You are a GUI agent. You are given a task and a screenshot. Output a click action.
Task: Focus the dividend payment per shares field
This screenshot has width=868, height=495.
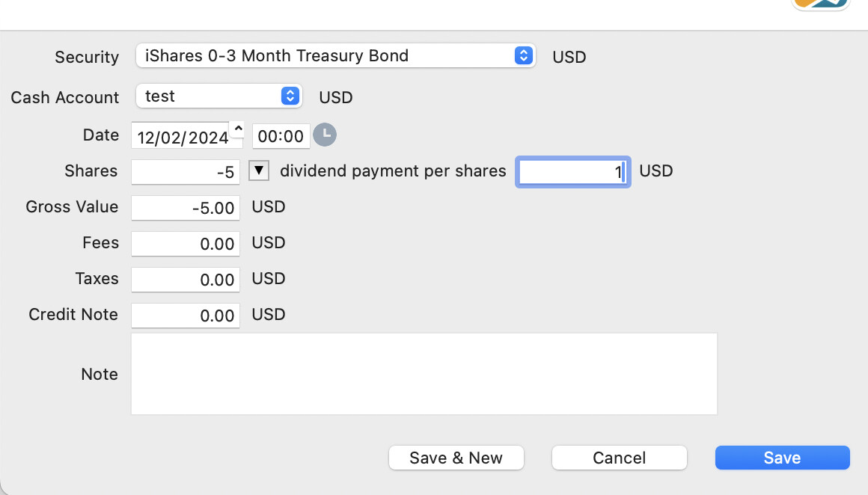click(573, 172)
